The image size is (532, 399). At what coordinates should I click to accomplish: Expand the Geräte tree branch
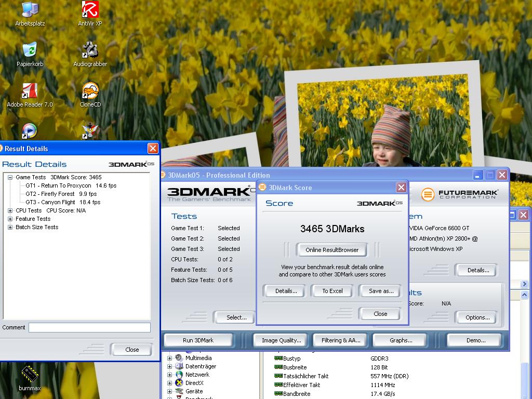(x=170, y=392)
